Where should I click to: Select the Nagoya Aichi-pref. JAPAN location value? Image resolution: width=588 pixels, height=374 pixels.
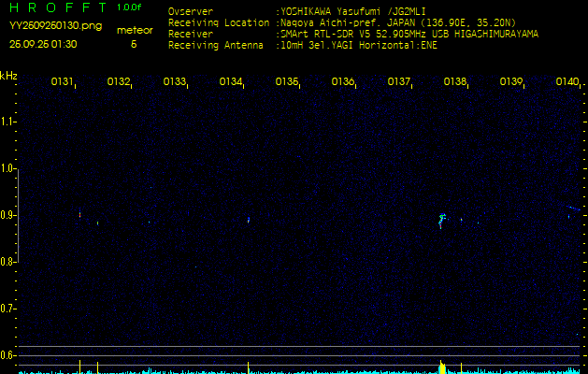(x=398, y=22)
